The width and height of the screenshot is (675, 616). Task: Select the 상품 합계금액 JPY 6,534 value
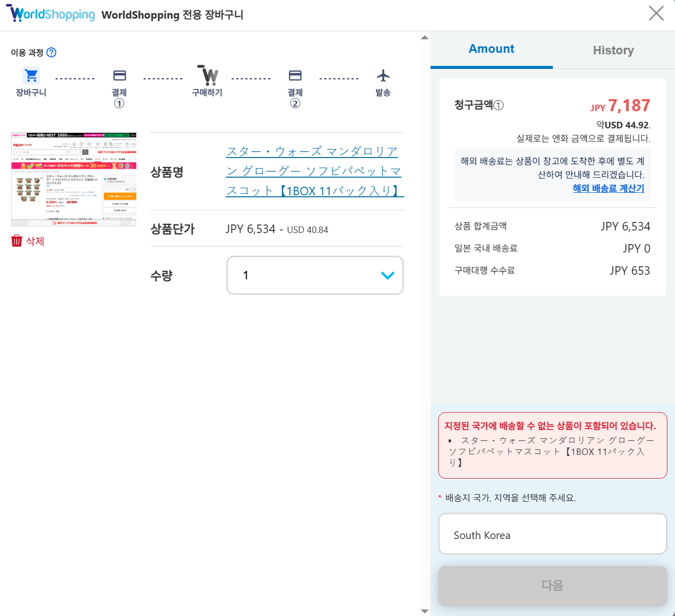(x=625, y=226)
